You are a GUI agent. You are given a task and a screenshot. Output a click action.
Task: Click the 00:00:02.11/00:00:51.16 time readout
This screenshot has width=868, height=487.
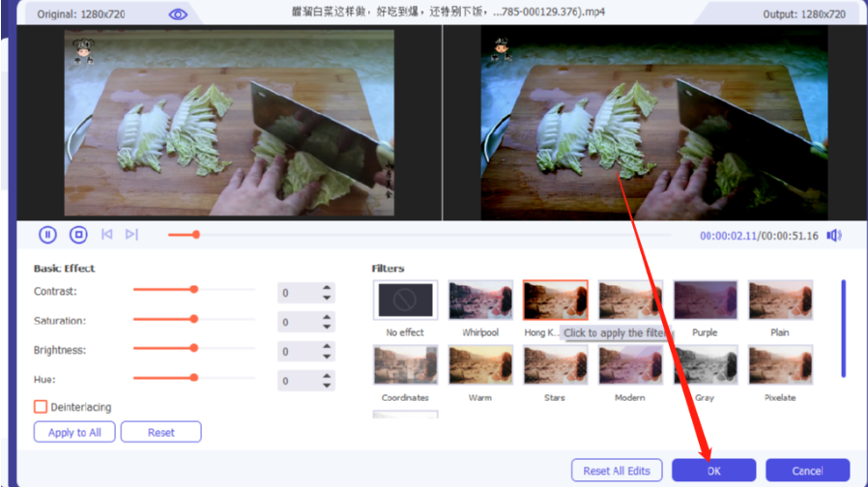coord(759,236)
